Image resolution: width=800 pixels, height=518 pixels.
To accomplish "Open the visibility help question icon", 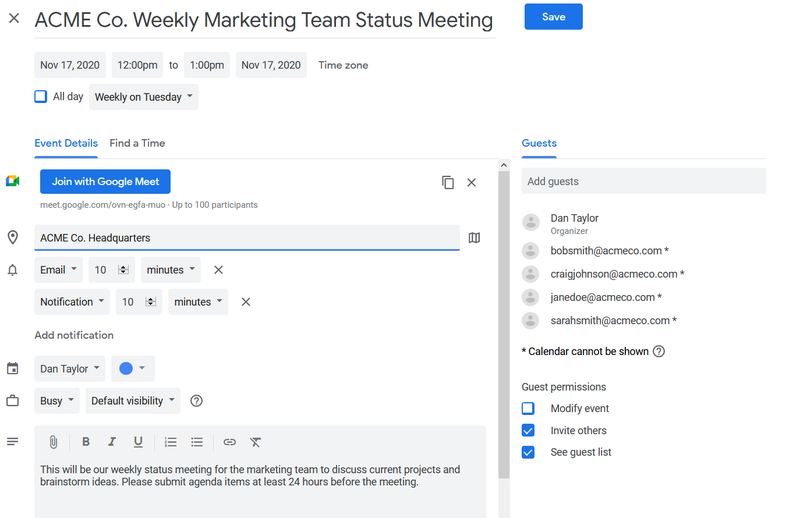I will coord(196,401).
